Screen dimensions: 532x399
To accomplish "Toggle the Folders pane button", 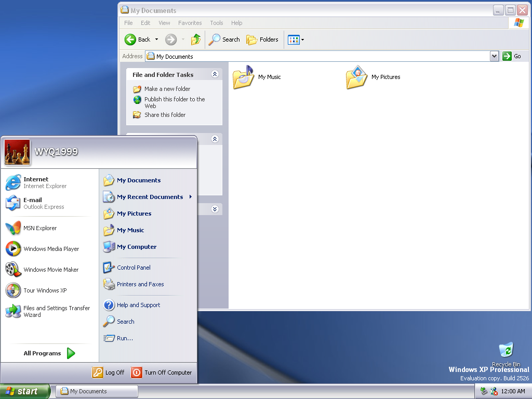I will [262, 39].
